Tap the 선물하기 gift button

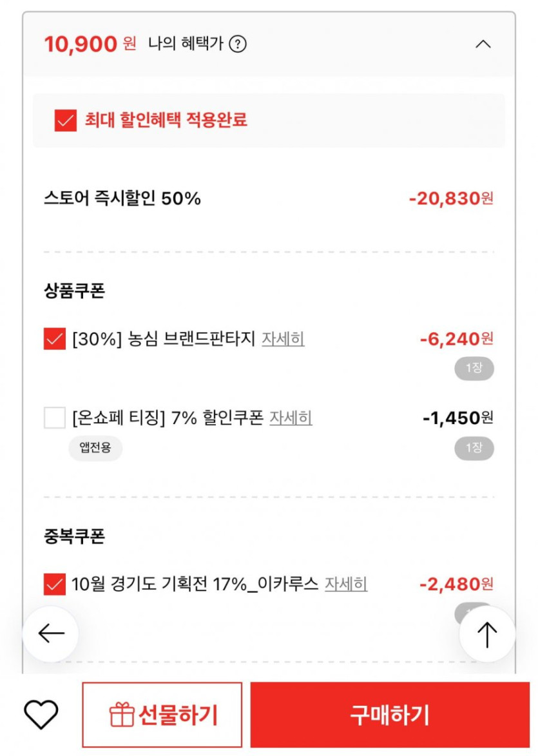click(x=162, y=715)
